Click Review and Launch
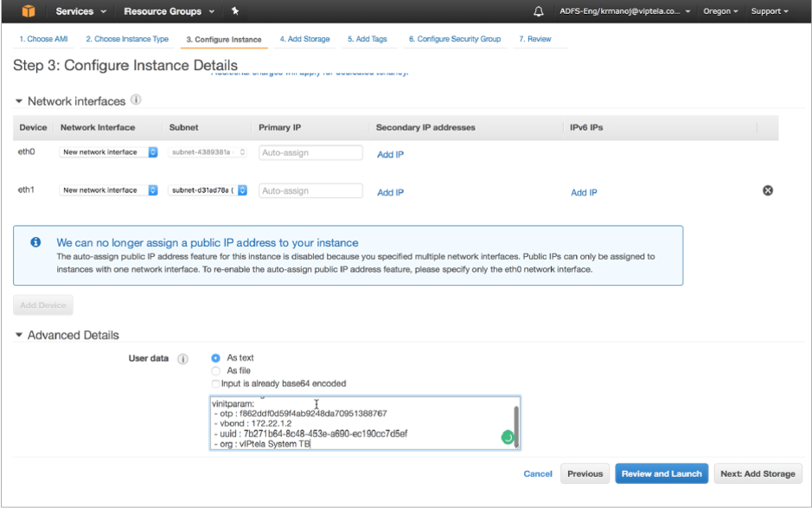Image resolution: width=812 pixels, height=508 pixels. tap(662, 473)
